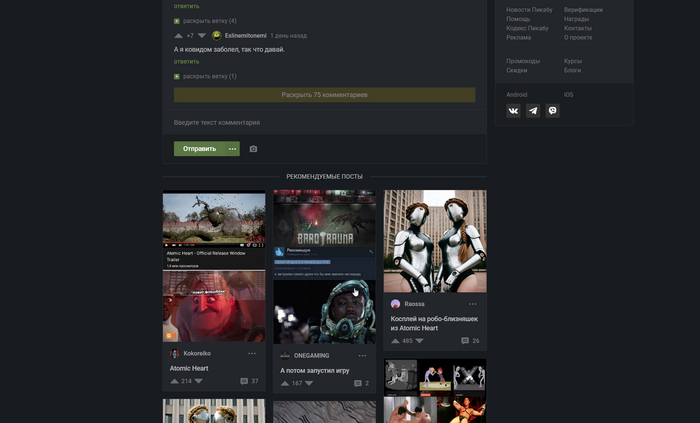Image resolution: width=700 pixels, height=423 pixels.
Task: Open Barotrauma post thumbnail
Action: [x=325, y=267]
